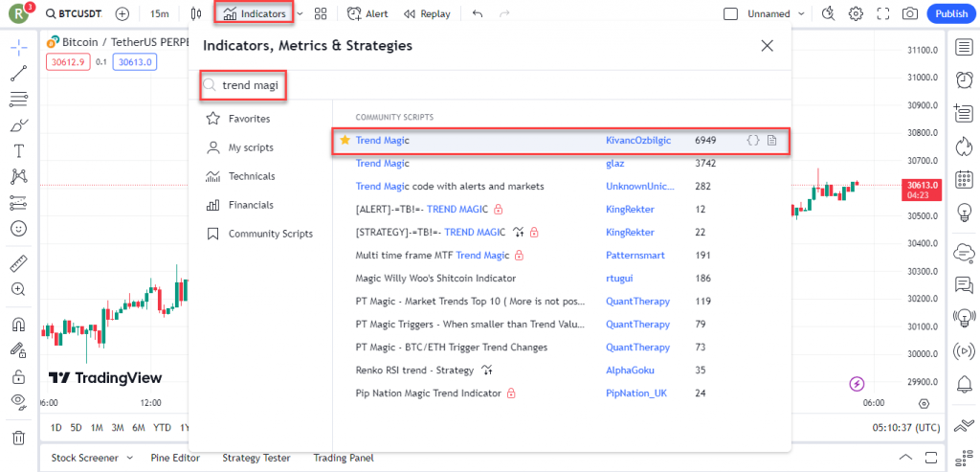The width and height of the screenshot is (980, 472).
Task: Select the YTD date range
Action: tap(162, 428)
